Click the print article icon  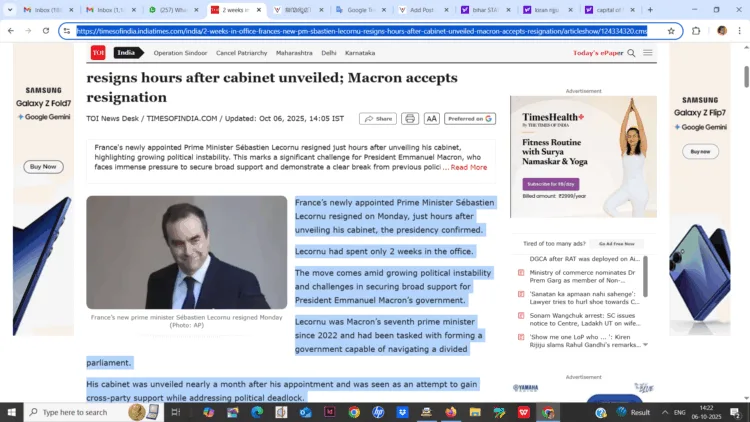pos(410,119)
